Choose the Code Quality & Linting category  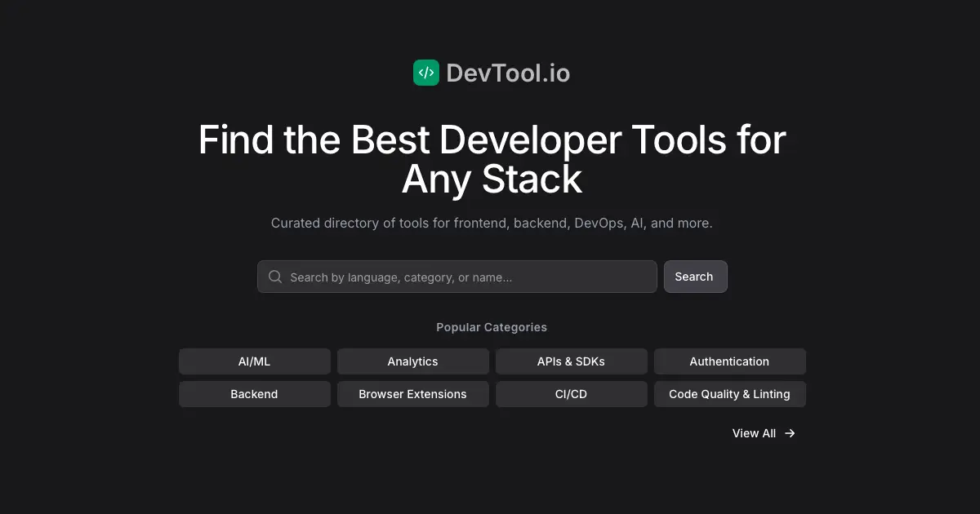[x=729, y=393]
